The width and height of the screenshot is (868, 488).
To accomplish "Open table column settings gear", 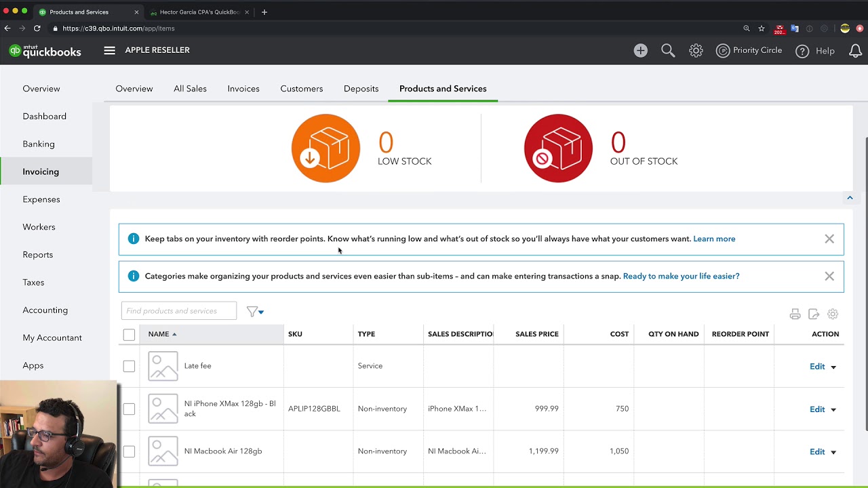I will (833, 314).
